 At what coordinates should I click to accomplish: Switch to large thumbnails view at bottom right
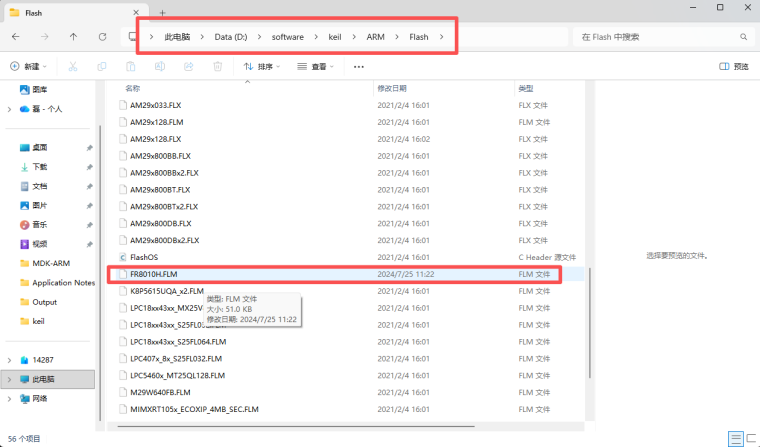pos(749,439)
